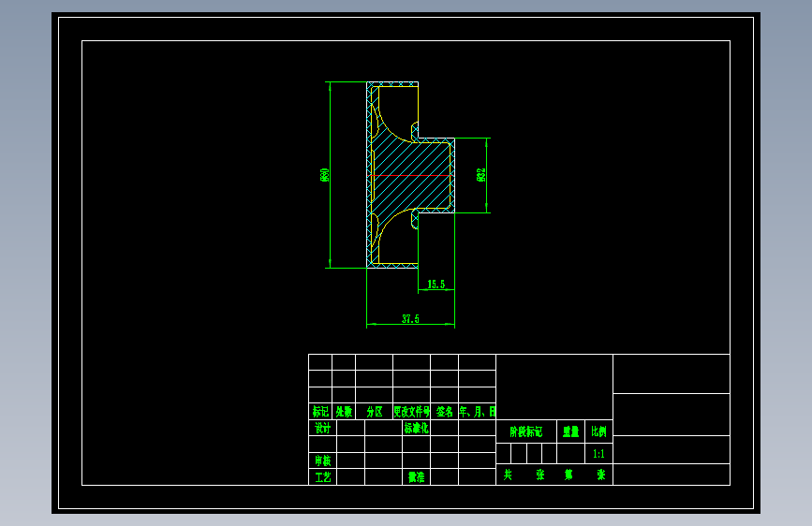Click the 工艺 row label
The image size is (812, 526).
[322, 476]
